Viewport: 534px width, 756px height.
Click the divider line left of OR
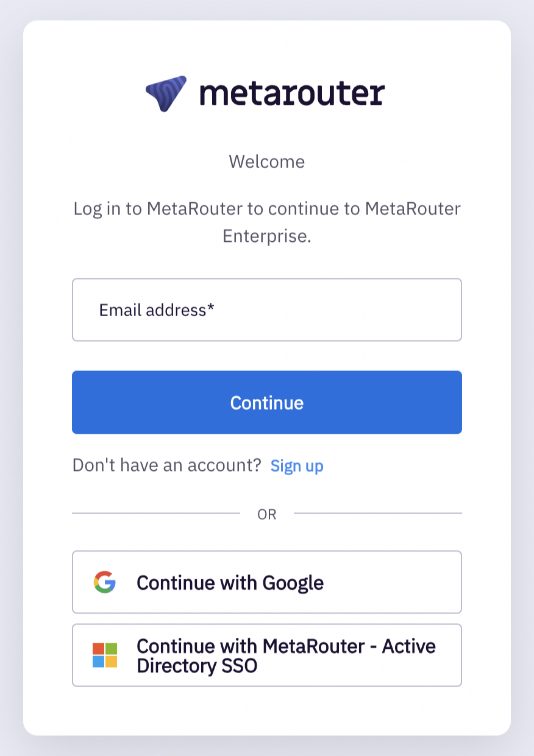155,514
